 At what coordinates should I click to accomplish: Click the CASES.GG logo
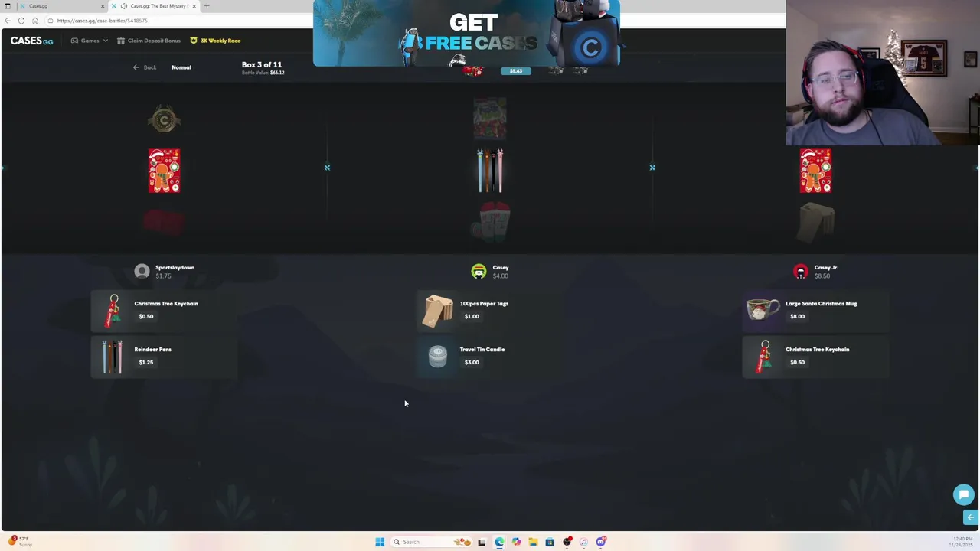click(x=31, y=41)
